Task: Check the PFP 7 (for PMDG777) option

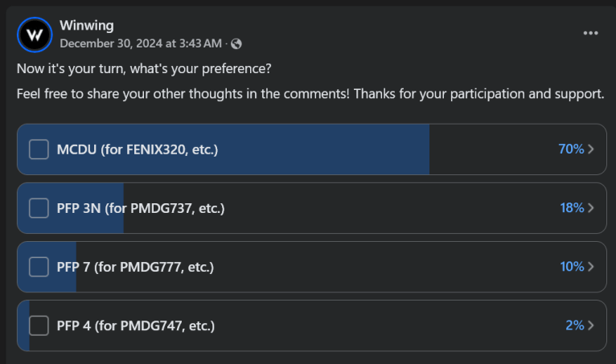Action: coord(39,267)
